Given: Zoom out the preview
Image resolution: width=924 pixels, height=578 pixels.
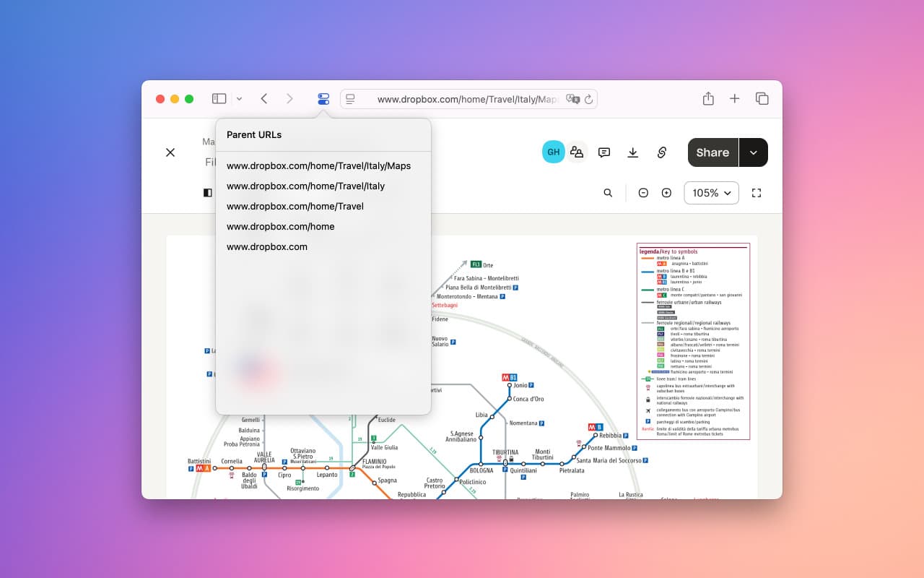Looking at the screenshot, I should point(643,193).
